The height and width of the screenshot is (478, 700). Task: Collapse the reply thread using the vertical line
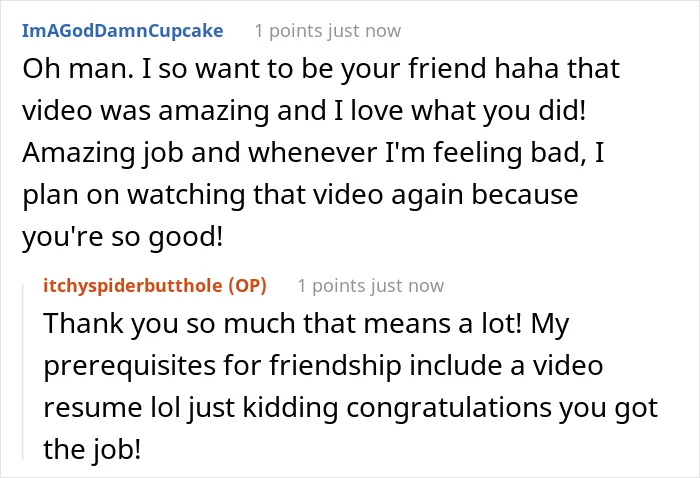[x=23, y=372]
